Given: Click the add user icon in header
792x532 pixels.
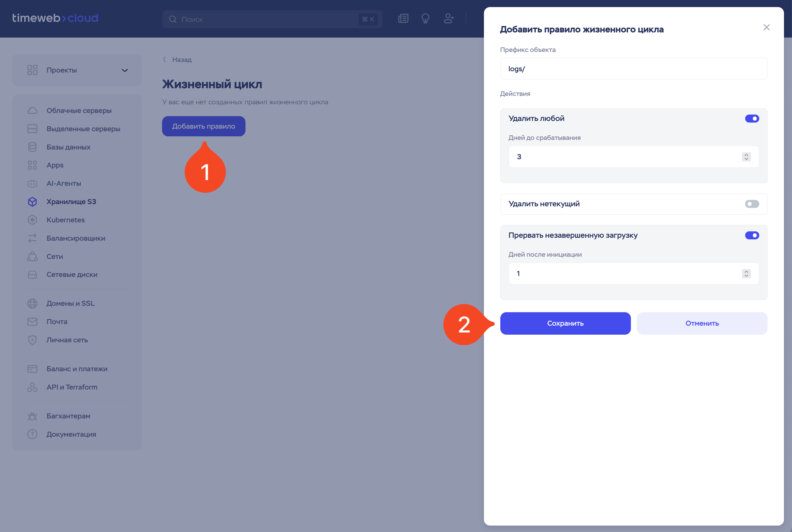Looking at the screenshot, I should tap(449, 19).
